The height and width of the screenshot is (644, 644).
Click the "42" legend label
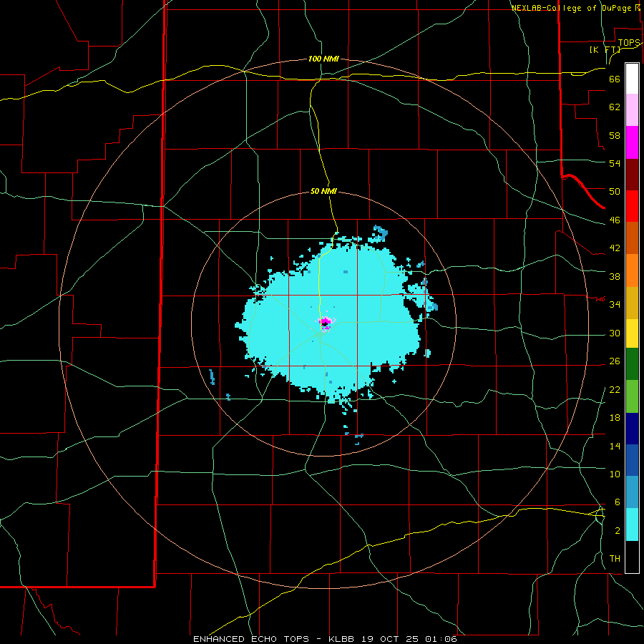coord(615,248)
